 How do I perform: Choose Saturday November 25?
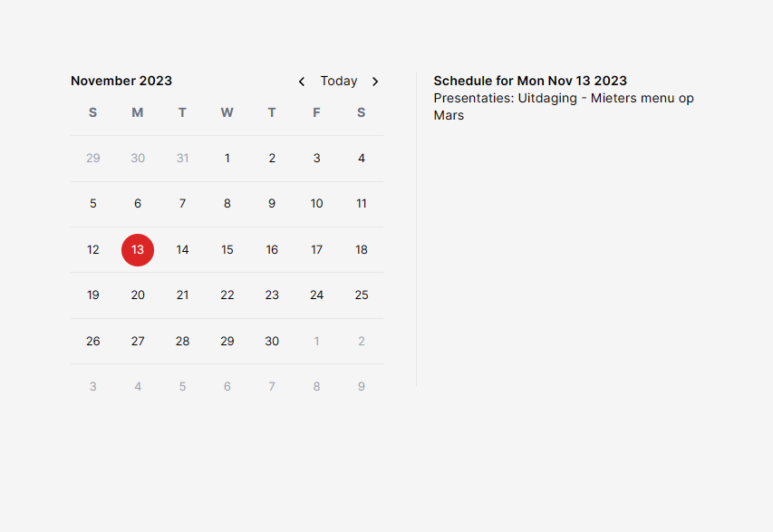click(x=362, y=295)
